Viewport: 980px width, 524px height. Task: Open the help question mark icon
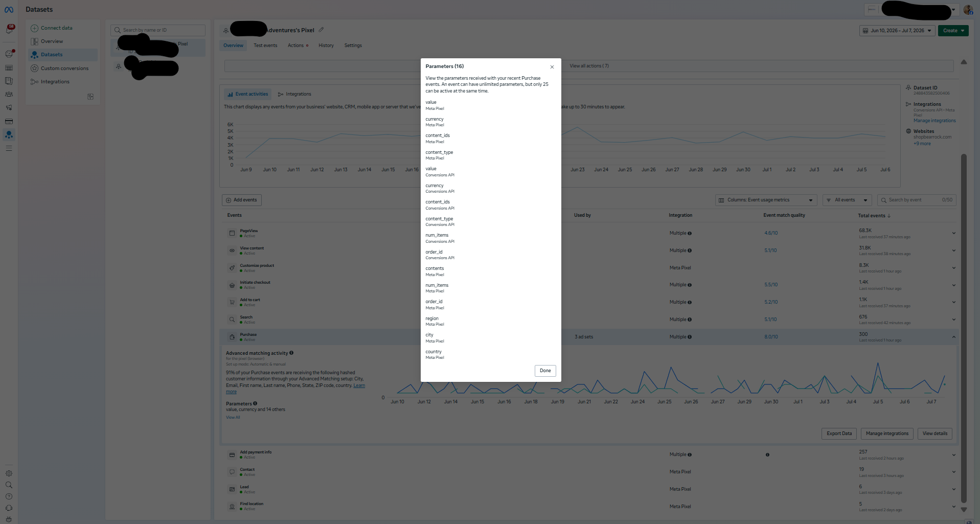[9, 496]
